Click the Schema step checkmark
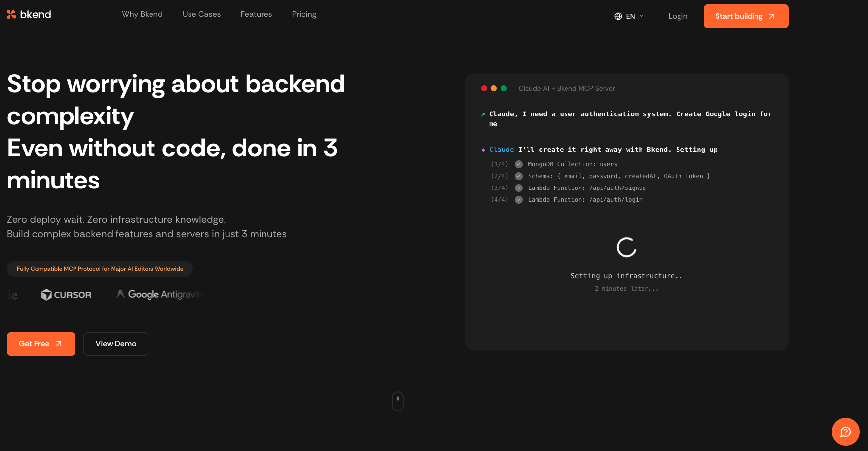 (519, 176)
